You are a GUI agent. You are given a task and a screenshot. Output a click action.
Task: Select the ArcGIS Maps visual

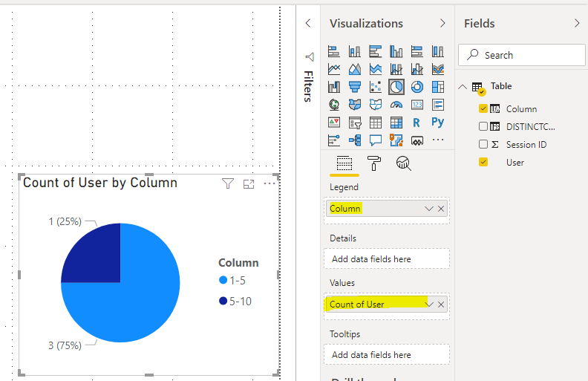pos(396,140)
